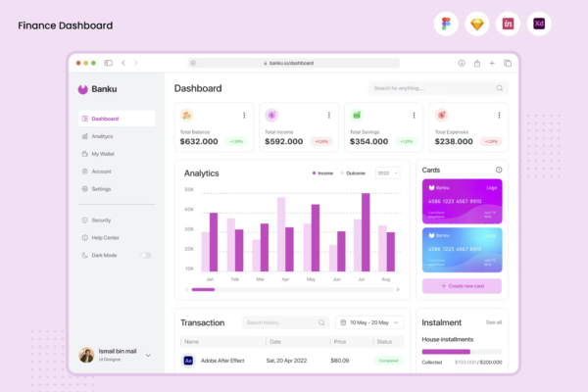This screenshot has width=588, height=392.
Task: Open the browser downloads icon
Action: coord(462,64)
